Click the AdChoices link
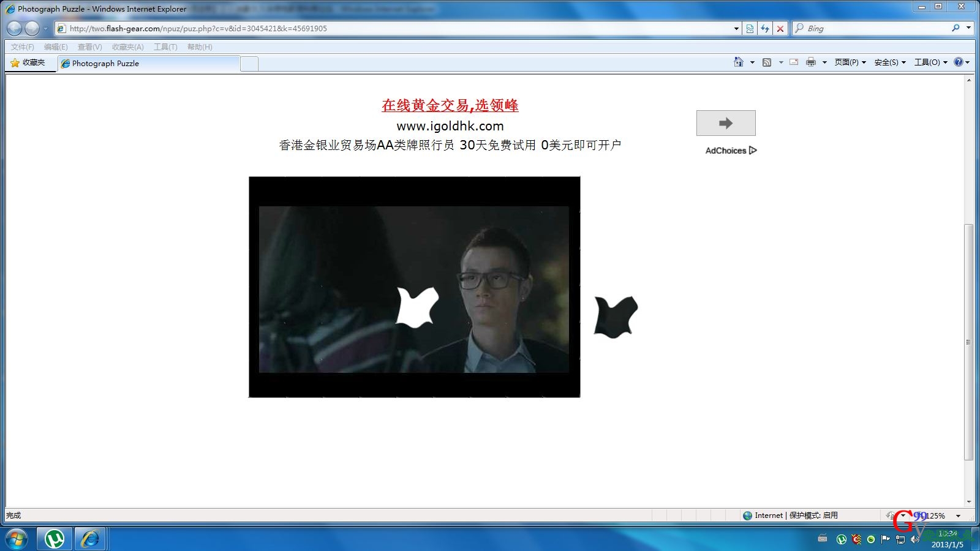The height and width of the screenshot is (551, 980). coord(731,151)
